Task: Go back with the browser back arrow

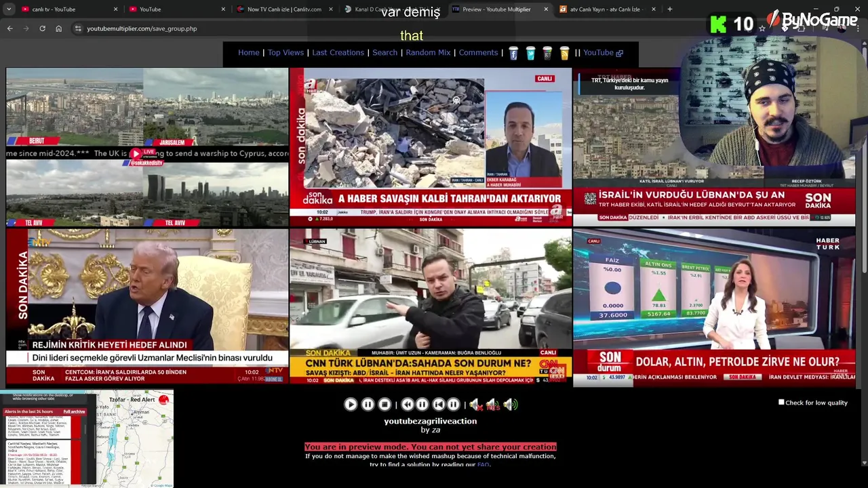Action: pos(9,28)
